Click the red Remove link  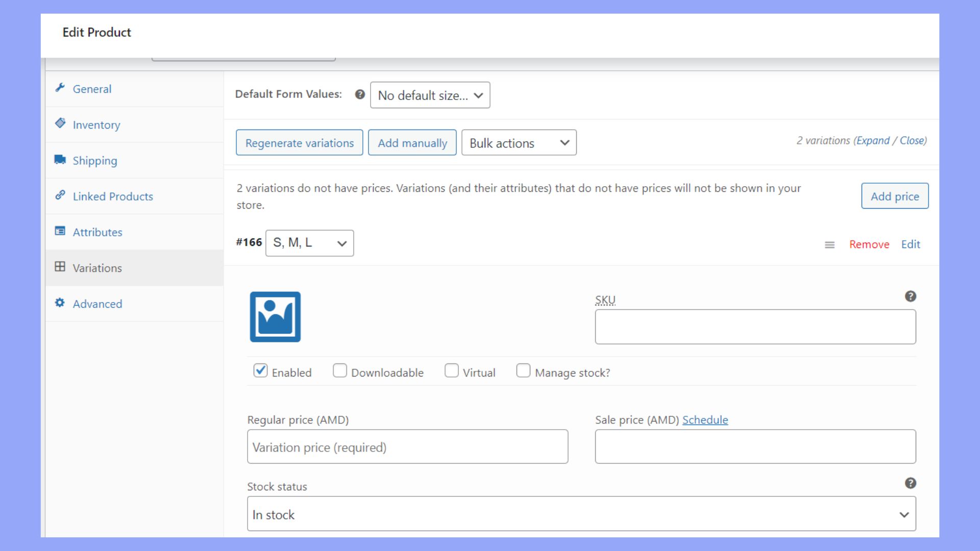tap(869, 244)
